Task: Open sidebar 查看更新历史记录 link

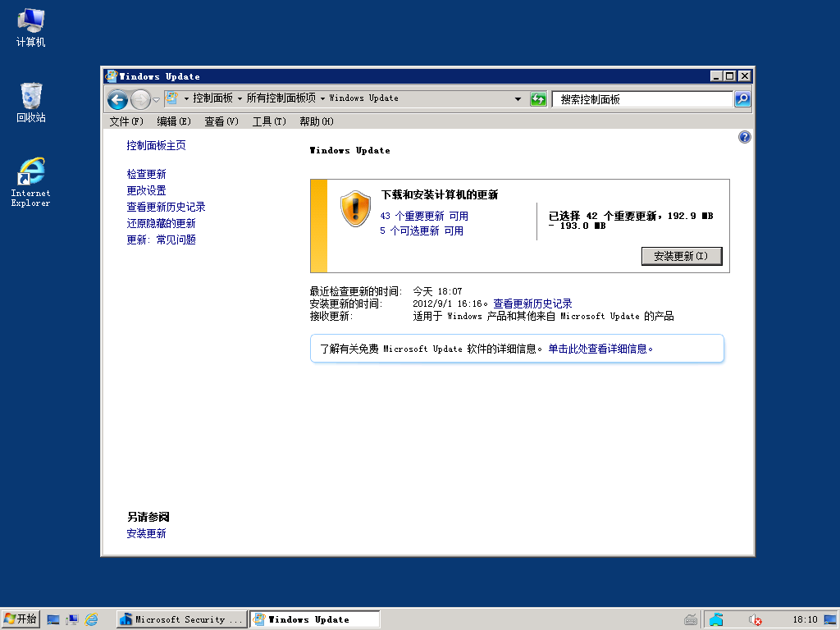Action: 166,207
